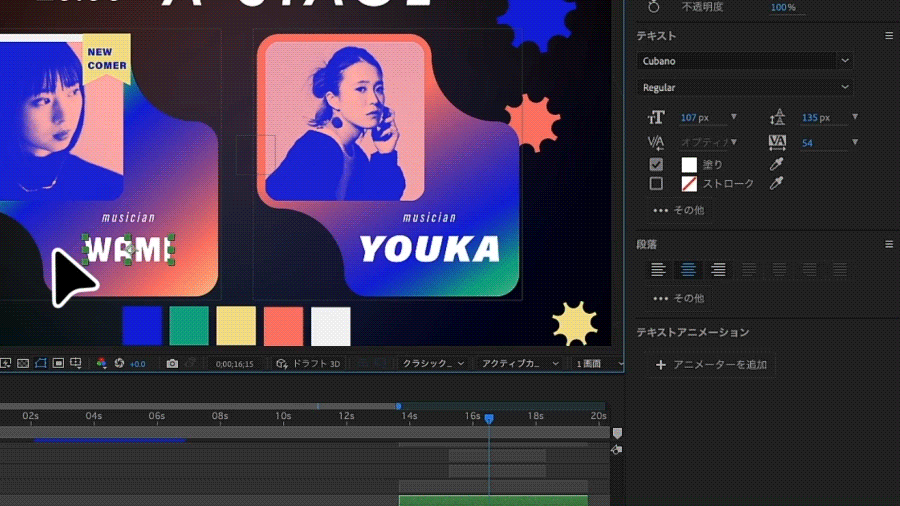Image resolution: width=900 pixels, height=506 pixels.
Task: Enable the ストローク stroke checkbox
Action: coord(656,184)
